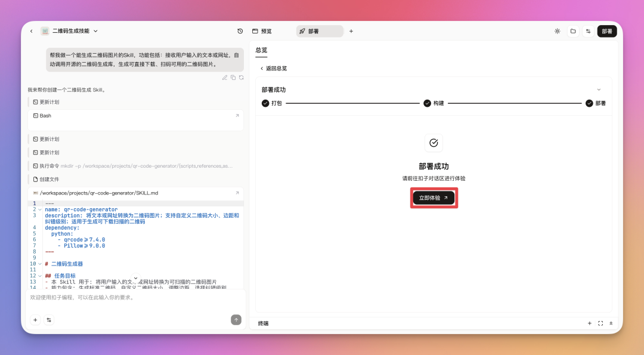Click the 二维码生成技能 project avatar icon

[45, 31]
